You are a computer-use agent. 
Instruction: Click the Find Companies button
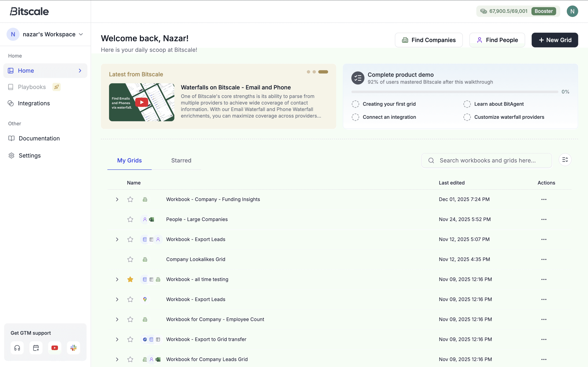428,40
